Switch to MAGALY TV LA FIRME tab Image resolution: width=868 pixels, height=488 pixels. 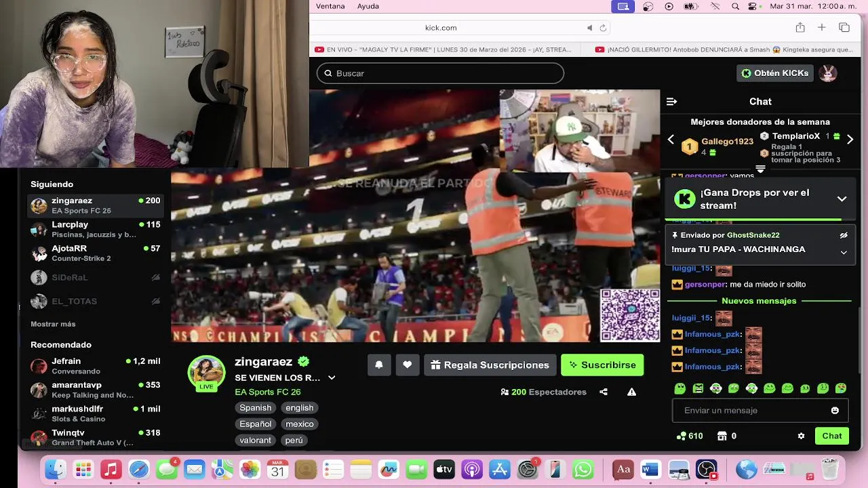tap(443, 49)
